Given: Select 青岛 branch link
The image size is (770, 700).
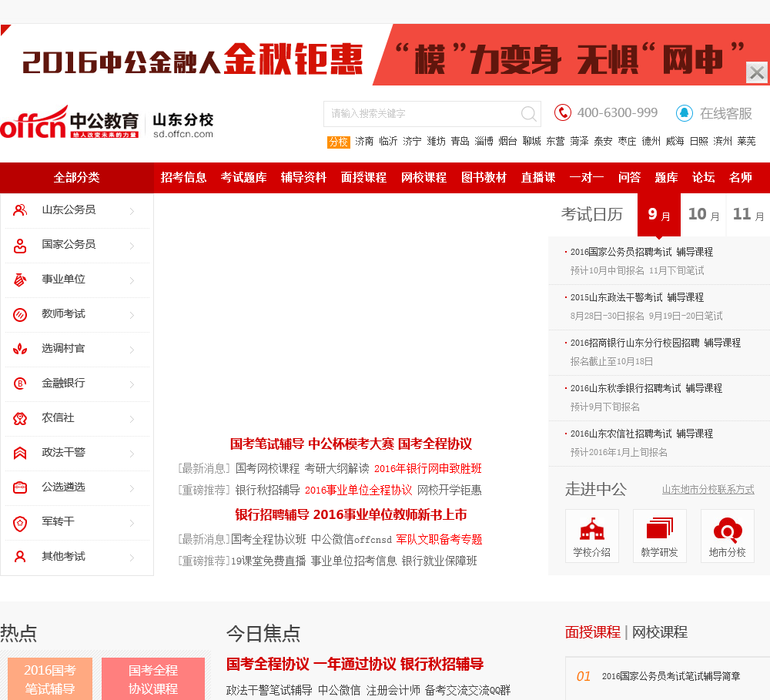Looking at the screenshot, I should [460, 142].
